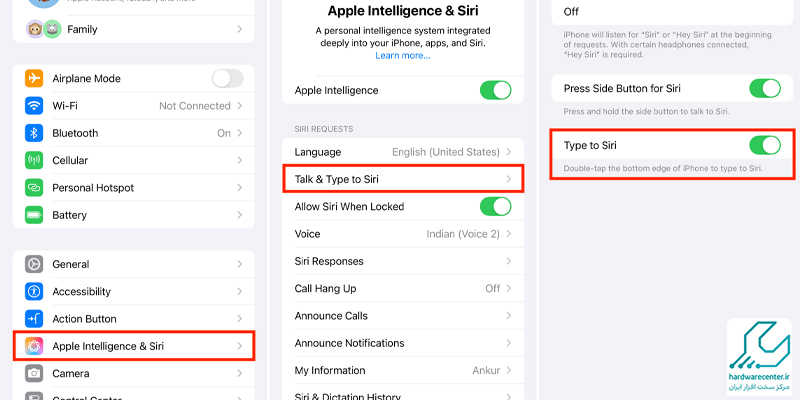Toggle Press Side Button for Siri

(764, 89)
